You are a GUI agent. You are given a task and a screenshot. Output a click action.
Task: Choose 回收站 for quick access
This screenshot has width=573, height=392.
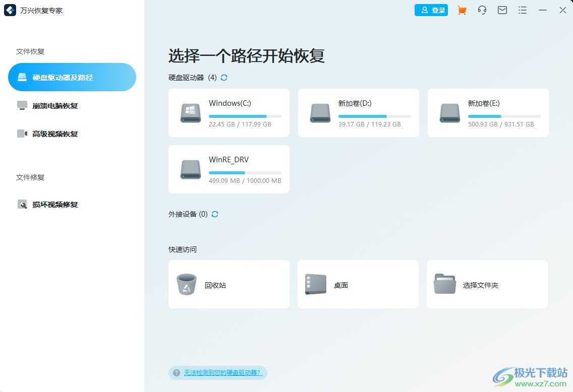pos(229,284)
